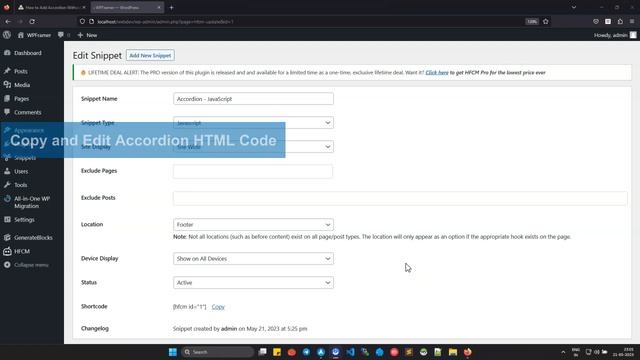Click the Collapse menu icon
640x360 pixels.
pyautogui.click(x=7, y=265)
